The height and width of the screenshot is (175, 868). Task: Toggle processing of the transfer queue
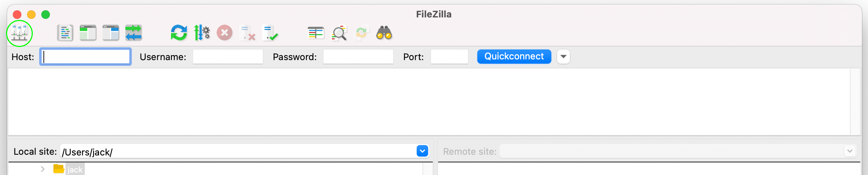(202, 33)
